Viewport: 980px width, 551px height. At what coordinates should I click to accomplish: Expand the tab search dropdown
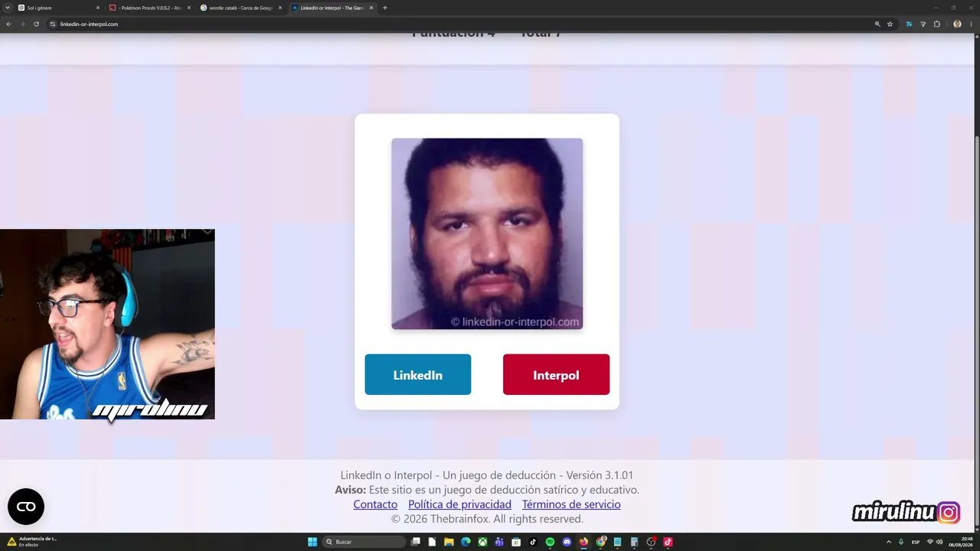click(8, 8)
